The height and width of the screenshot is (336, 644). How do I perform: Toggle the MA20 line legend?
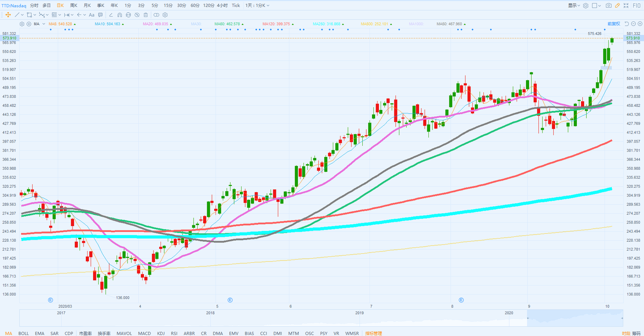click(157, 24)
